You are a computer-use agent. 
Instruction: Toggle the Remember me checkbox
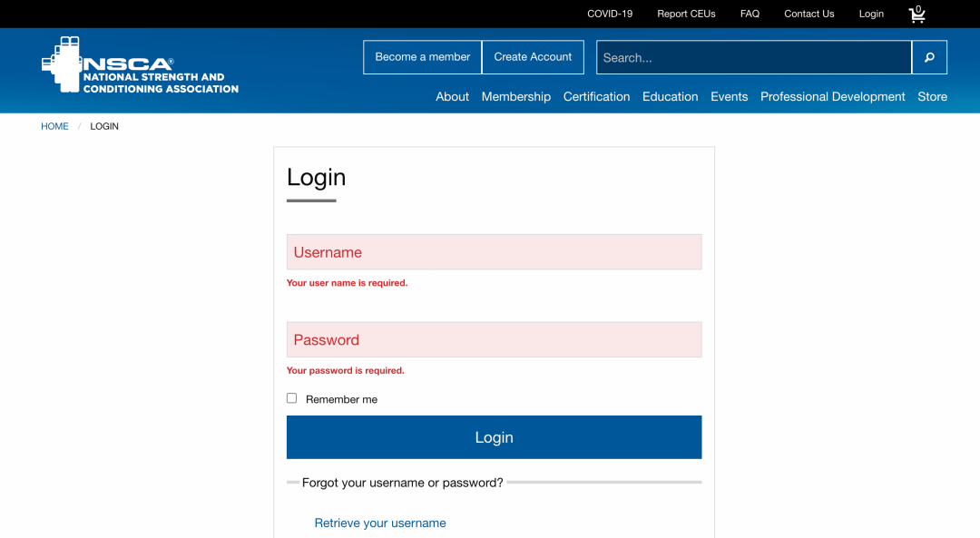click(292, 398)
